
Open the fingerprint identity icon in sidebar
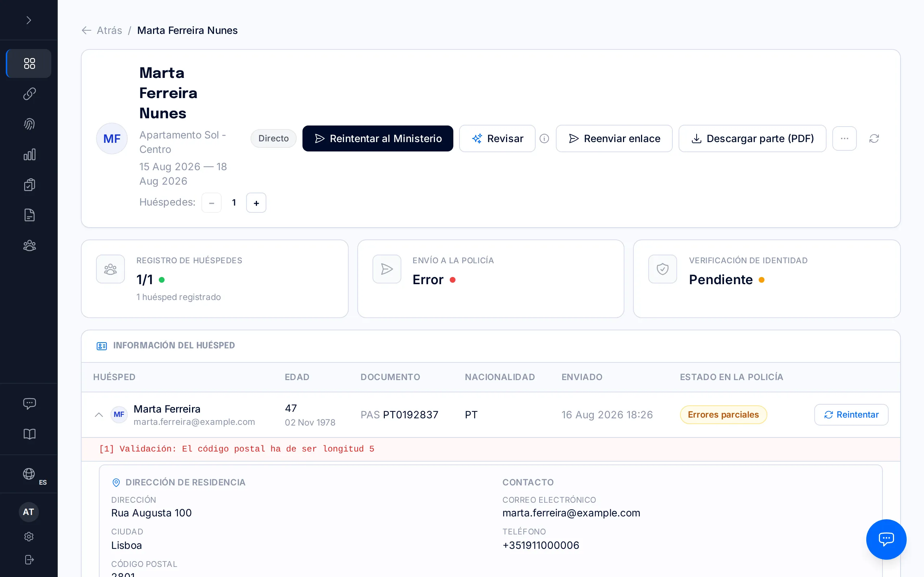tap(29, 124)
